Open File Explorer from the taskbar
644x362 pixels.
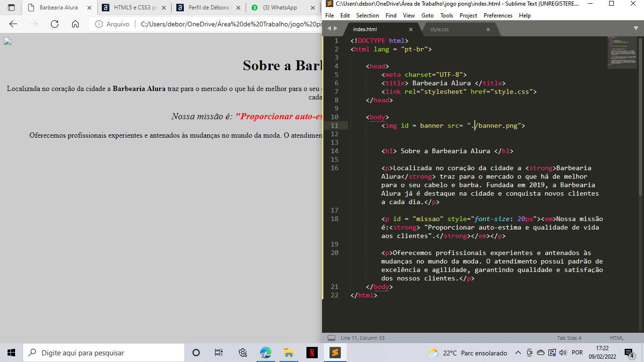(x=289, y=353)
